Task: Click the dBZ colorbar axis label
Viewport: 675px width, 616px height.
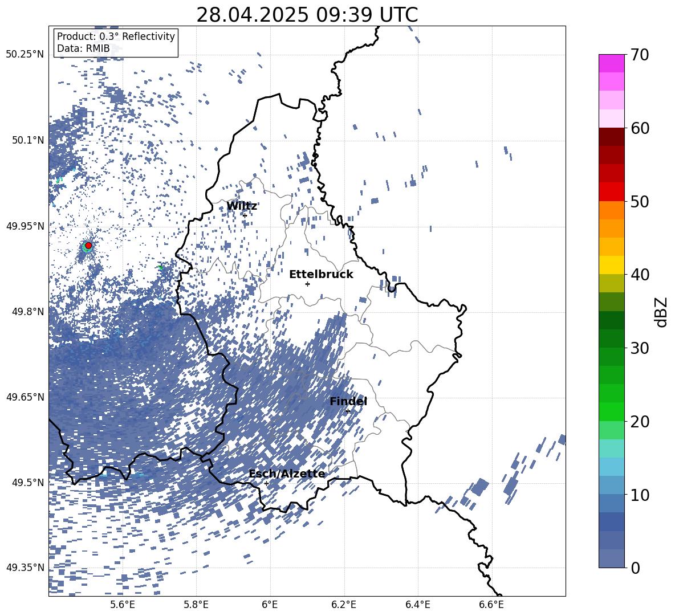Action: (x=662, y=312)
